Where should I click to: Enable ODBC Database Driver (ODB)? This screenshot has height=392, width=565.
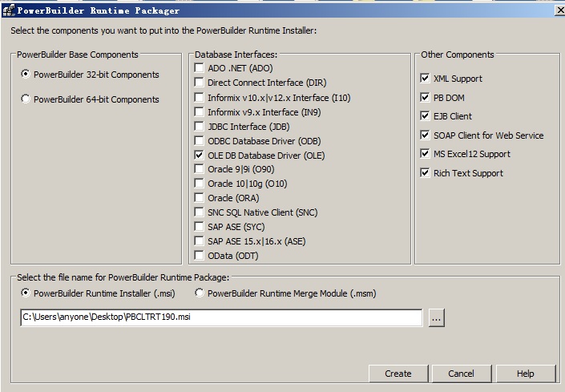(199, 140)
